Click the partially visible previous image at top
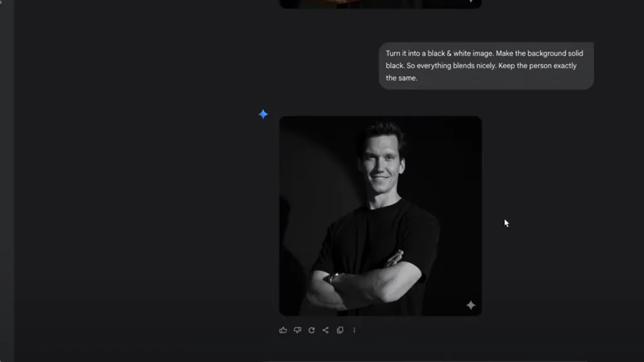The height and width of the screenshot is (362, 644). [x=380, y=4]
